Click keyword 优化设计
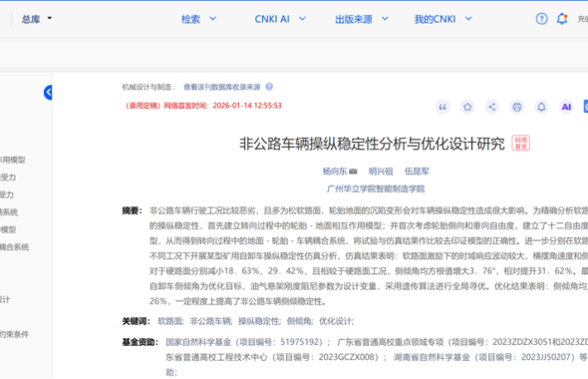Screen dimensions: 588x379 336,321
